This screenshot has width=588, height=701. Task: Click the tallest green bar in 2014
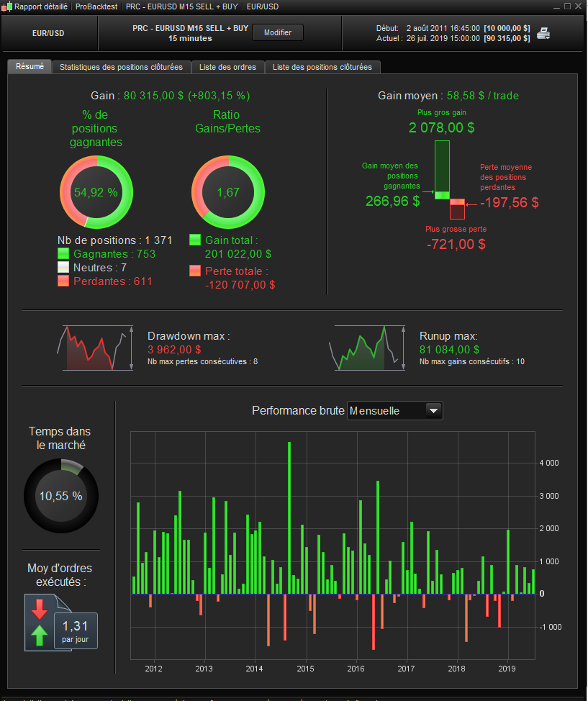point(289,517)
